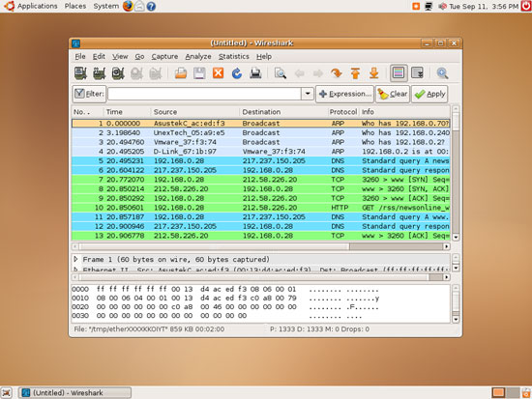532x399 pixels.
Task: Open the filter history dropdown arrow
Action: pos(308,94)
